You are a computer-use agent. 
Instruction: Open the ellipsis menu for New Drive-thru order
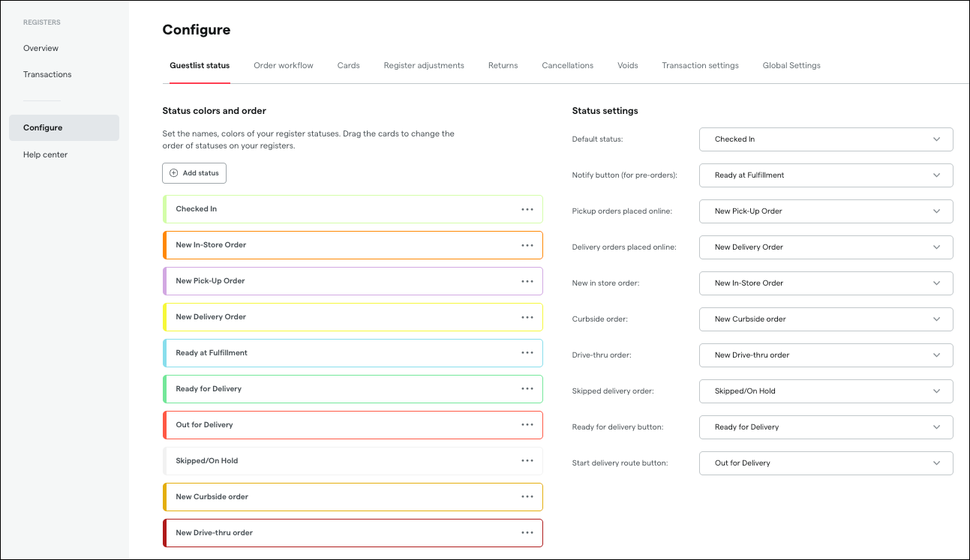click(x=527, y=533)
